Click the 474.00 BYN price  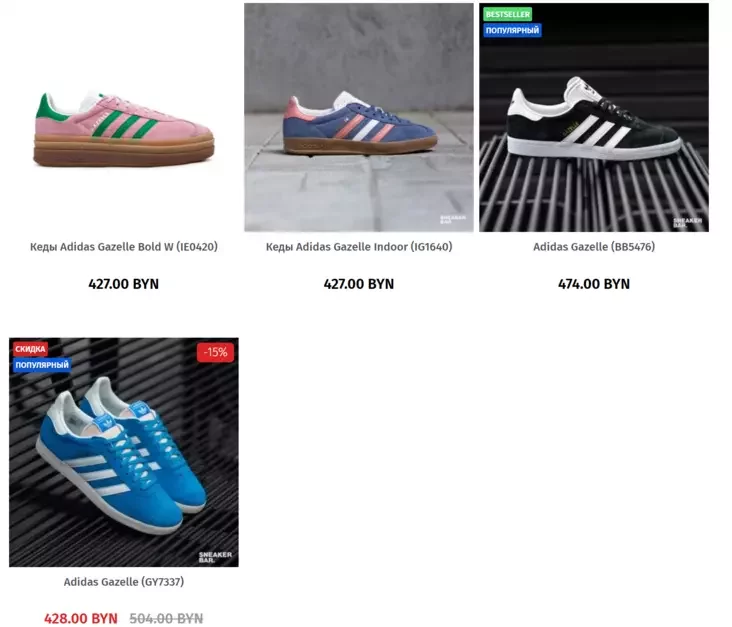tap(594, 284)
